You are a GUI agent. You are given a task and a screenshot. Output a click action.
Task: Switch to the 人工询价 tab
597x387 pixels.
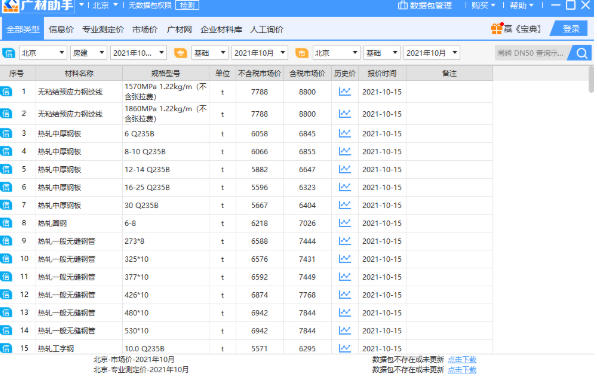(x=267, y=29)
